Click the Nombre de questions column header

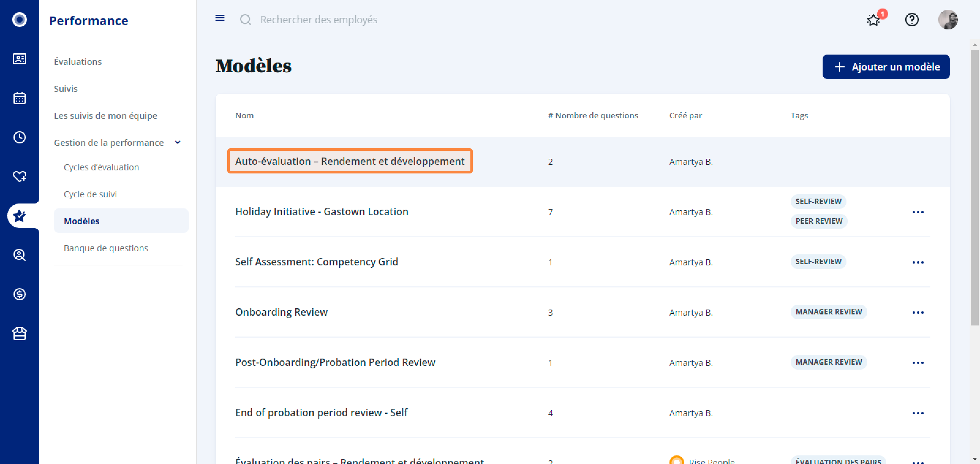[x=593, y=115]
